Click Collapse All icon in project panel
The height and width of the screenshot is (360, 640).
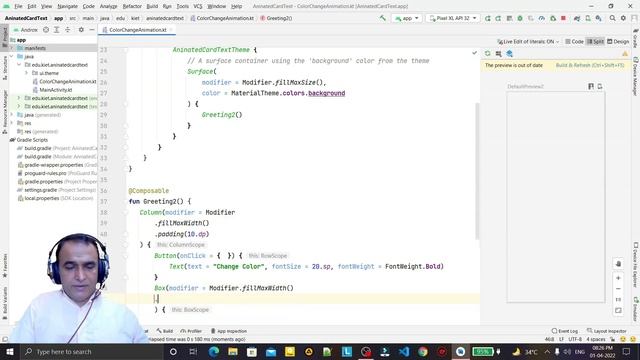coord(68,30)
